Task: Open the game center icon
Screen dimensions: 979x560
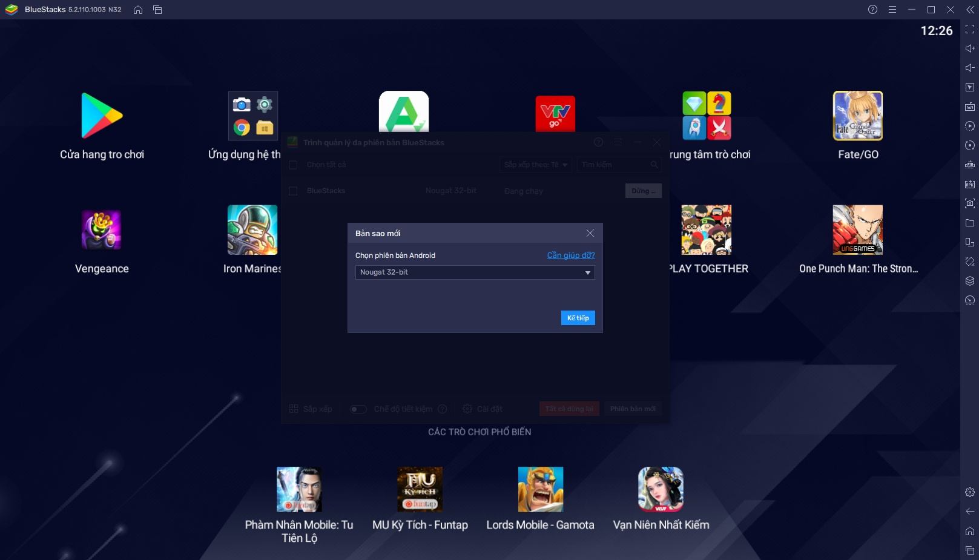Action: pyautogui.click(x=707, y=116)
